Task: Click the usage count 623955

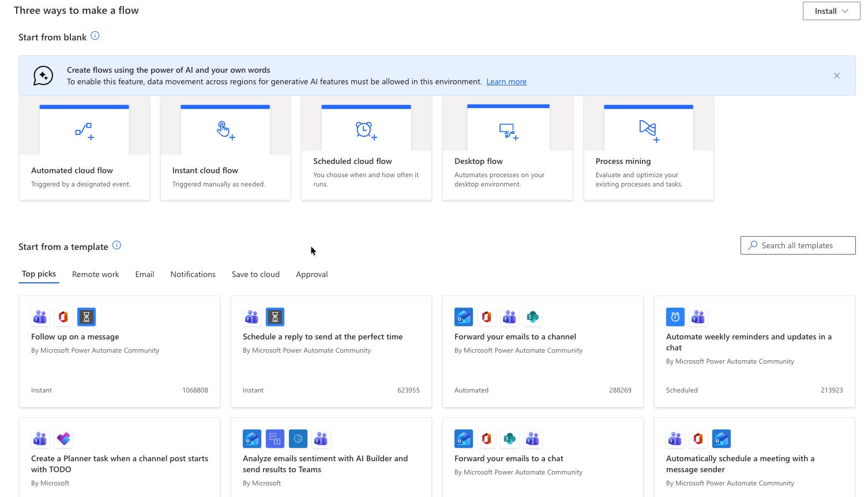Action: (x=408, y=390)
